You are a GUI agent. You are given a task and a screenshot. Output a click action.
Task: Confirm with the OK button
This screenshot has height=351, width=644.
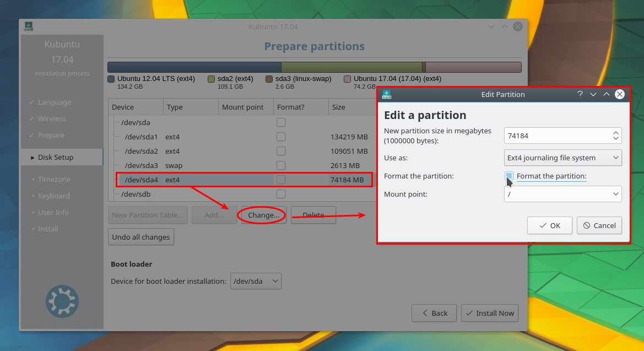[550, 225]
